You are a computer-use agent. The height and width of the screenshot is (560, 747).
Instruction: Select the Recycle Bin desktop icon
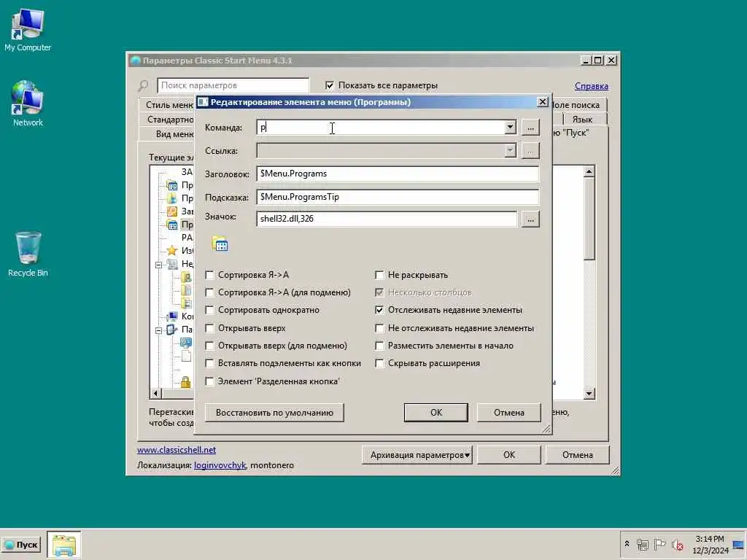(x=28, y=254)
